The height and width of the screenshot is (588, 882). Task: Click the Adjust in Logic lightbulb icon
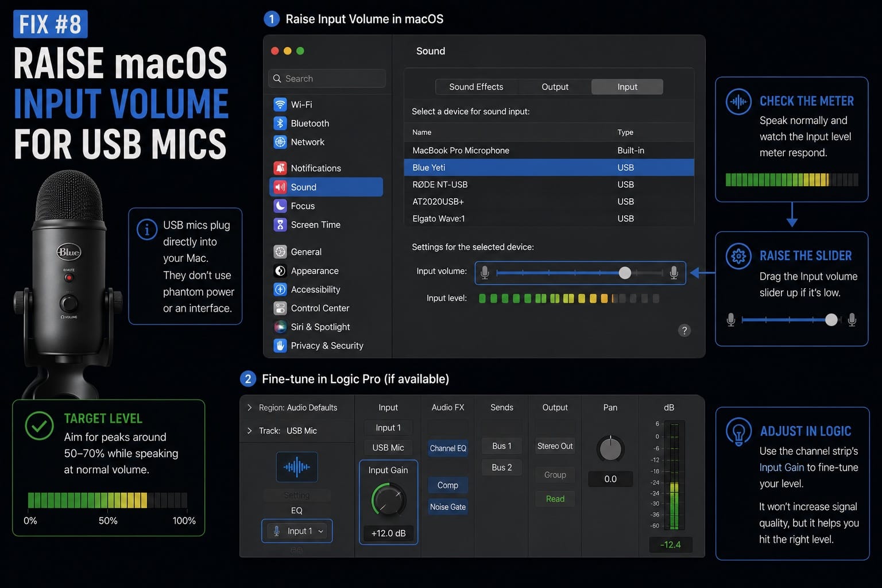[738, 432]
